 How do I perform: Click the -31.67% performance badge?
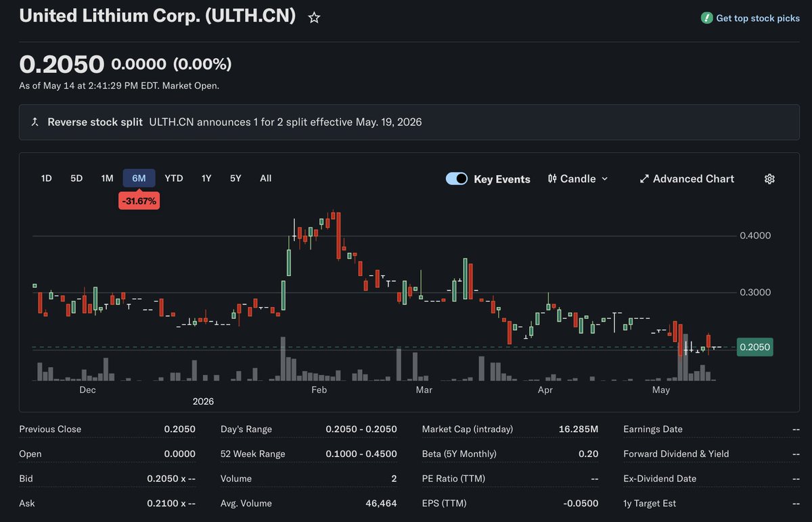point(139,201)
